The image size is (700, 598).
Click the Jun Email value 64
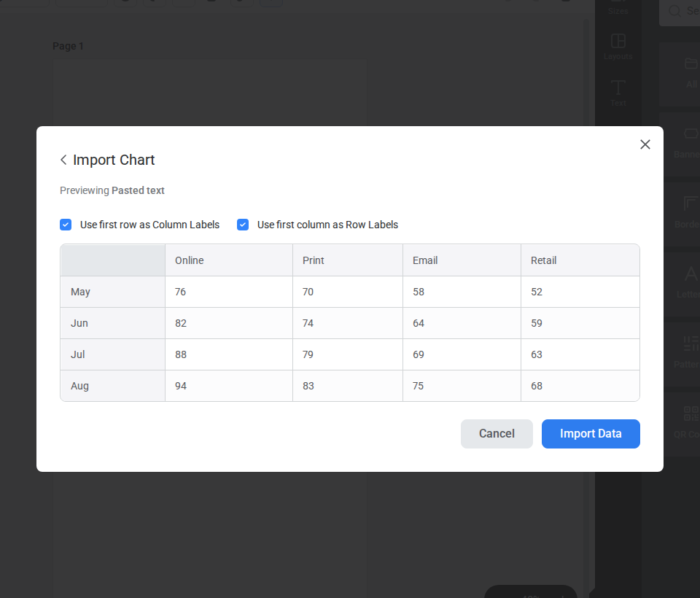coord(462,323)
